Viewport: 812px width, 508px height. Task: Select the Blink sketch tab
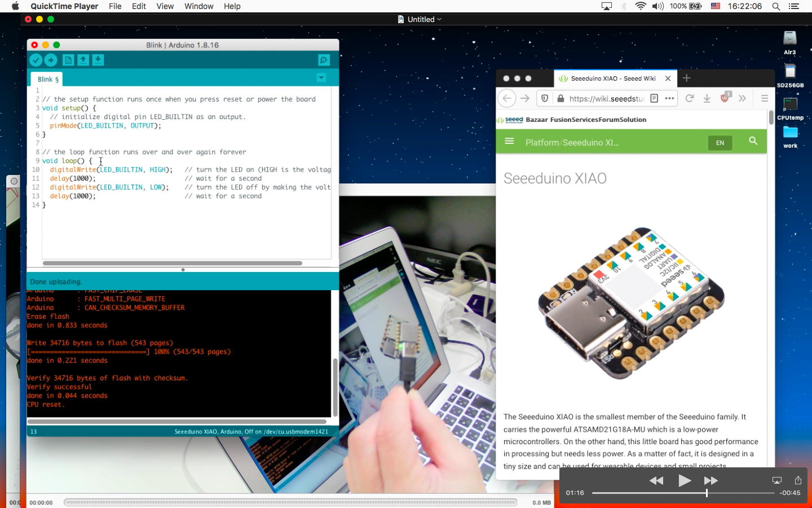click(48, 80)
